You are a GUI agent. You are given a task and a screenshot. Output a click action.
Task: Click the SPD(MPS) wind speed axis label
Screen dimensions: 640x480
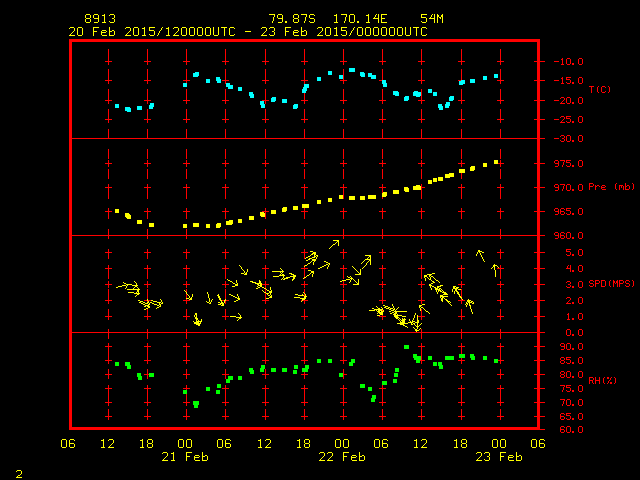pyautogui.click(x=611, y=283)
